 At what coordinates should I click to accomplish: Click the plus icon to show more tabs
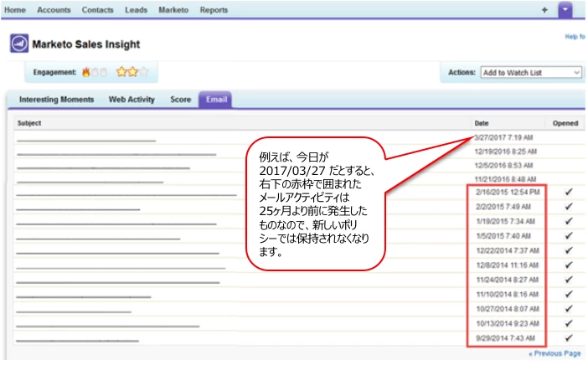coord(544,10)
